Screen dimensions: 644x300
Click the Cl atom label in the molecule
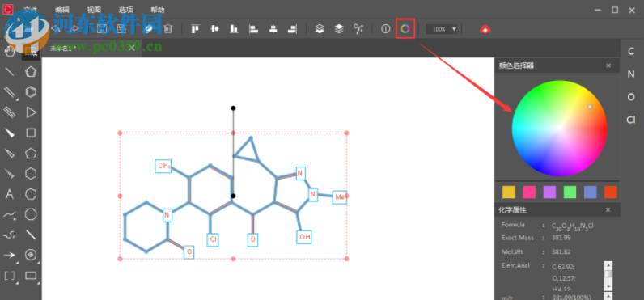[212, 239]
